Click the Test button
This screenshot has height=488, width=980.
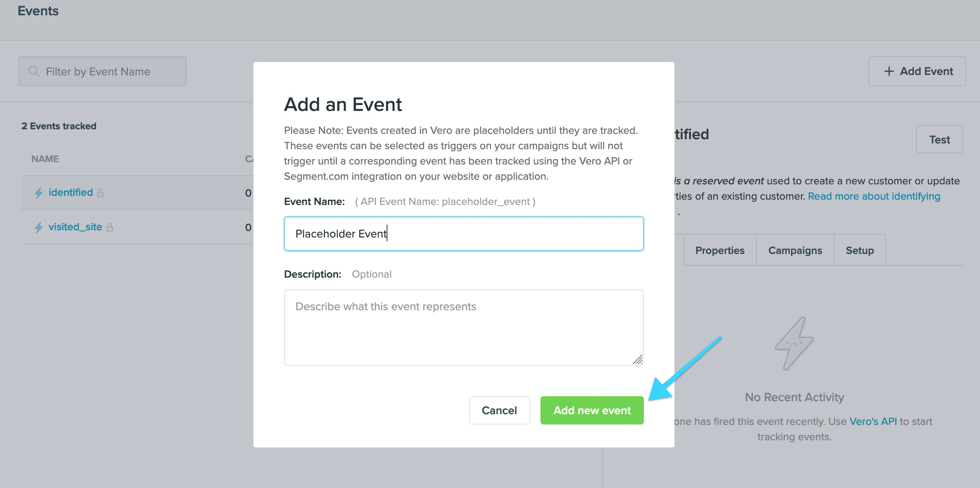[x=939, y=139]
